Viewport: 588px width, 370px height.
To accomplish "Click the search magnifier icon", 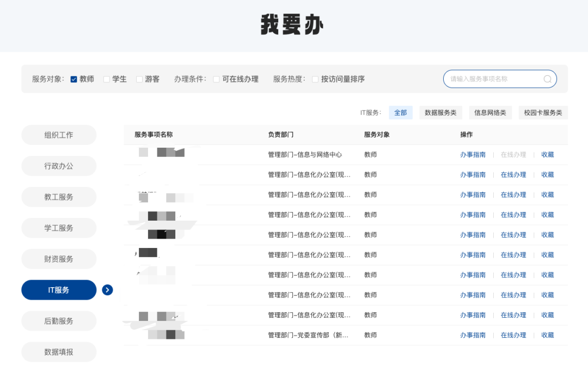I will [547, 79].
